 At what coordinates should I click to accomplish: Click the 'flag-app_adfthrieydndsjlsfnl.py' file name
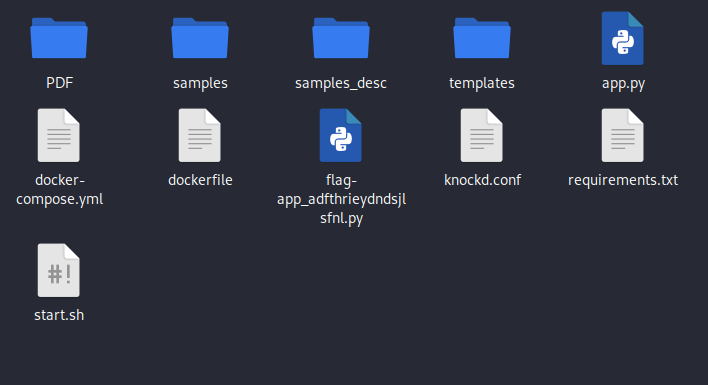[341, 199]
